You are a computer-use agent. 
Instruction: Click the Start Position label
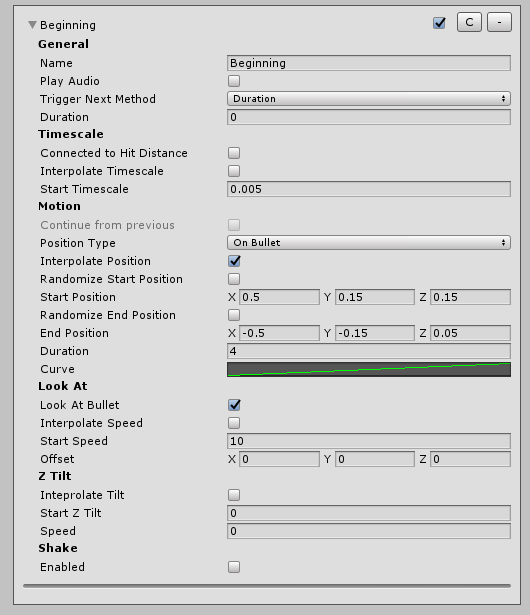tap(78, 297)
